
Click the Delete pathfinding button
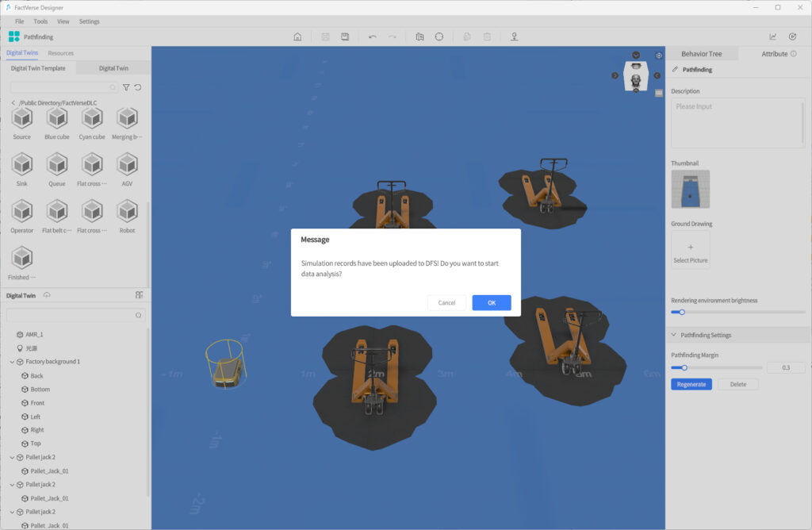coord(738,385)
